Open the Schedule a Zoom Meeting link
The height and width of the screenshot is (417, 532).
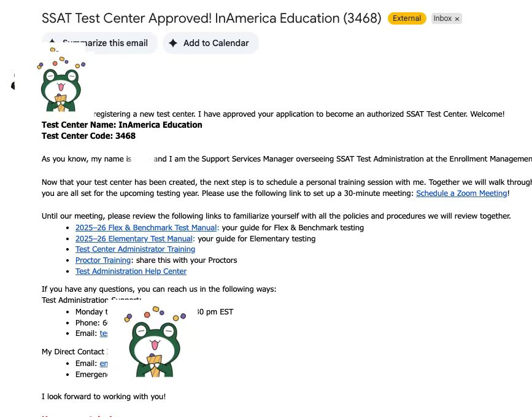(461, 193)
